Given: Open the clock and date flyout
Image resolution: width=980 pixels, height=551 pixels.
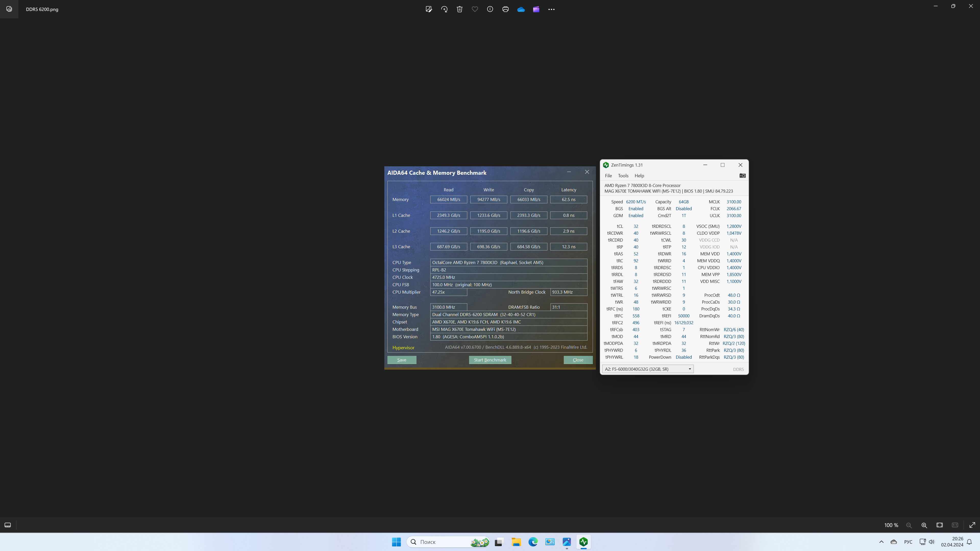Looking at the screenshot, I should click(952, 542).
